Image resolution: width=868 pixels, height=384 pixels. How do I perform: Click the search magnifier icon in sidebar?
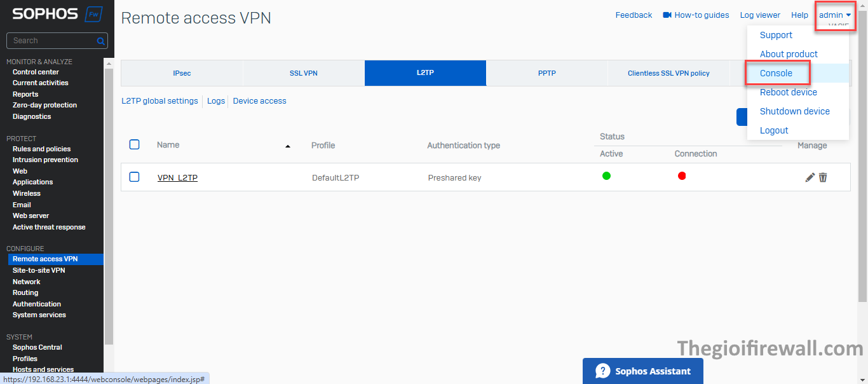(100, 41)
